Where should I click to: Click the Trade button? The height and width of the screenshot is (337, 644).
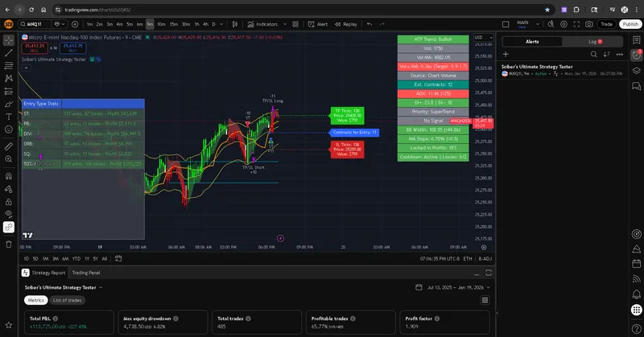(607, 24)
